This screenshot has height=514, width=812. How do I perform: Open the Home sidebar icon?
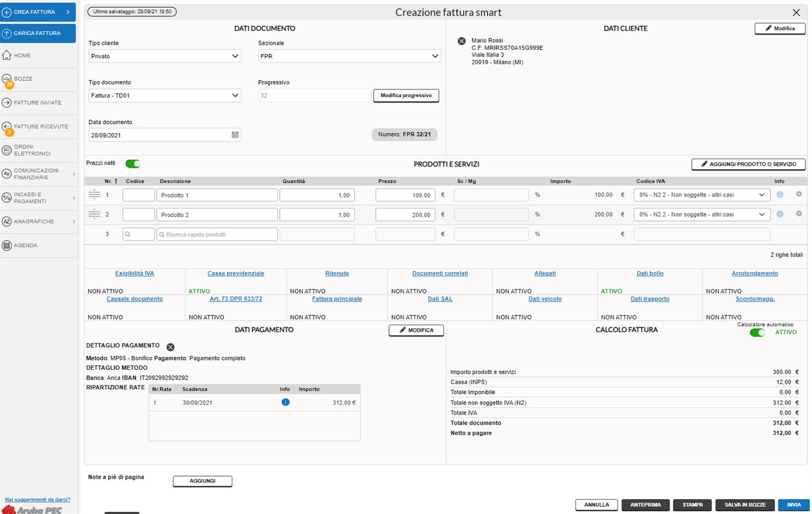click(x=7, y=55)
